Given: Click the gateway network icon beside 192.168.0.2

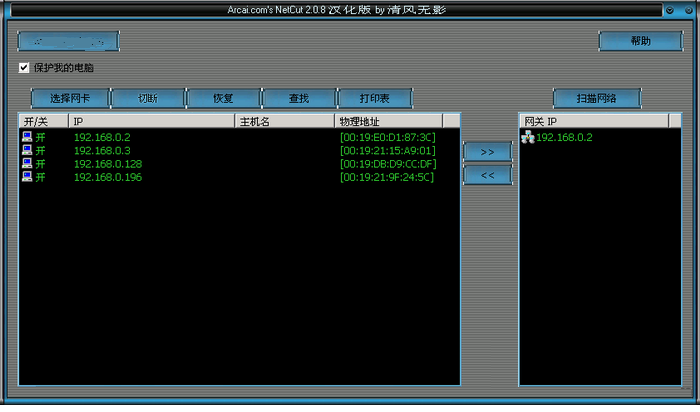Looking at the screenshot, I should 528,137.
